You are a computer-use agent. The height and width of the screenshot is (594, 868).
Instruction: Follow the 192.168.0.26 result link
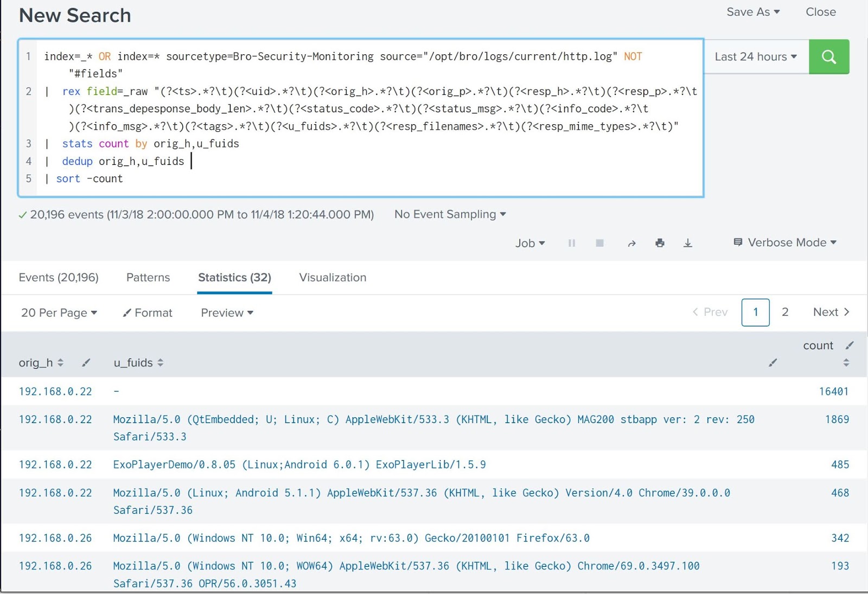[x=55, y=538]
